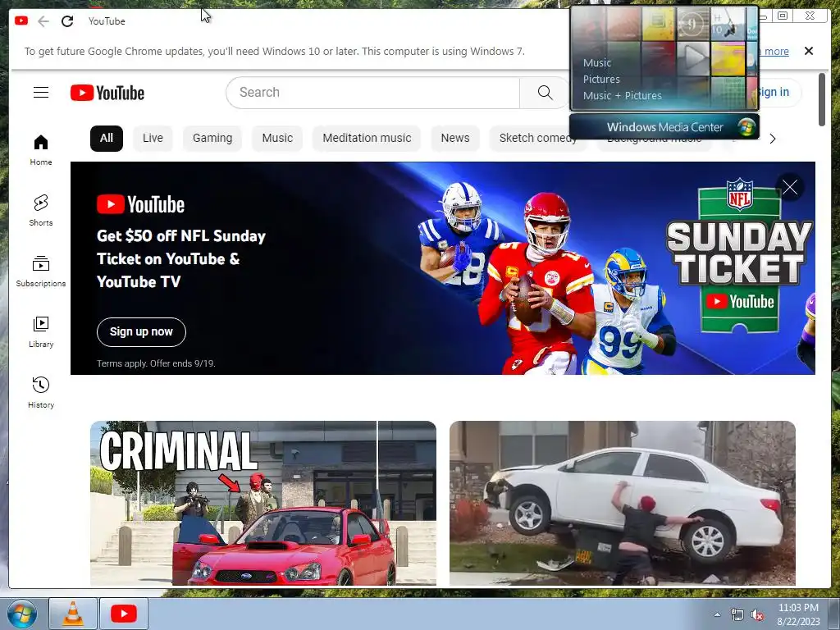Show hidden system tray icons
Image resolution: width=840 pixels, height=630 pixels.
point(717,614)
